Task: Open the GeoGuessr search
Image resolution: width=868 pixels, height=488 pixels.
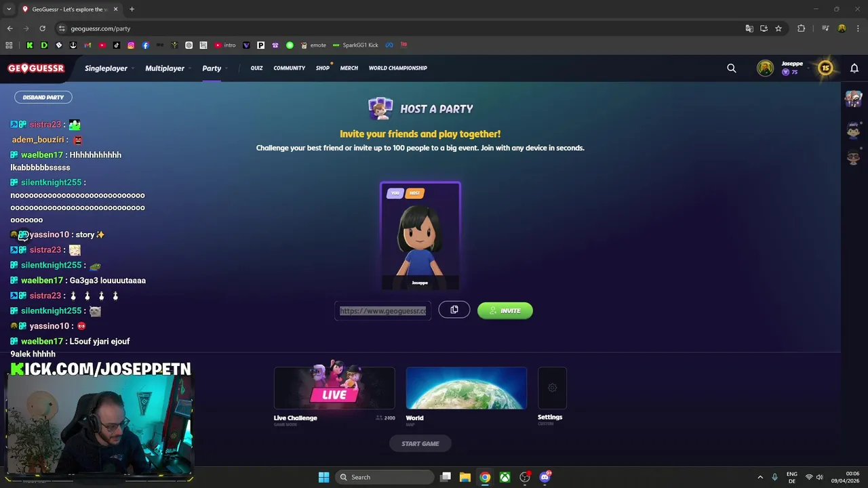Action: tap(732, 68)
